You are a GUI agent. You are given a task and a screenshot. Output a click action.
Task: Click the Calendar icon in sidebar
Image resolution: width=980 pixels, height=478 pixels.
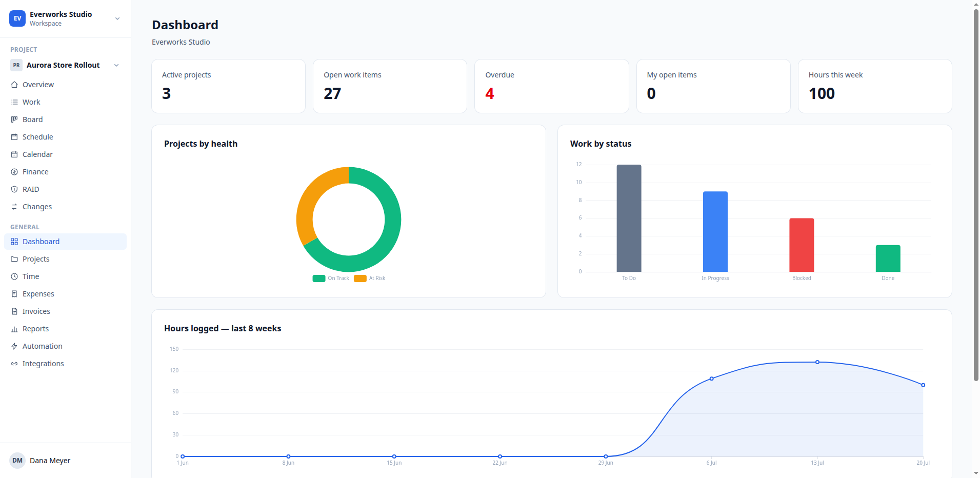14,154
